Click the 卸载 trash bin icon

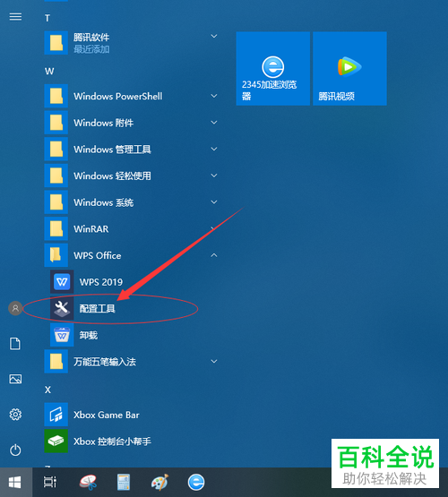(62, 335)
